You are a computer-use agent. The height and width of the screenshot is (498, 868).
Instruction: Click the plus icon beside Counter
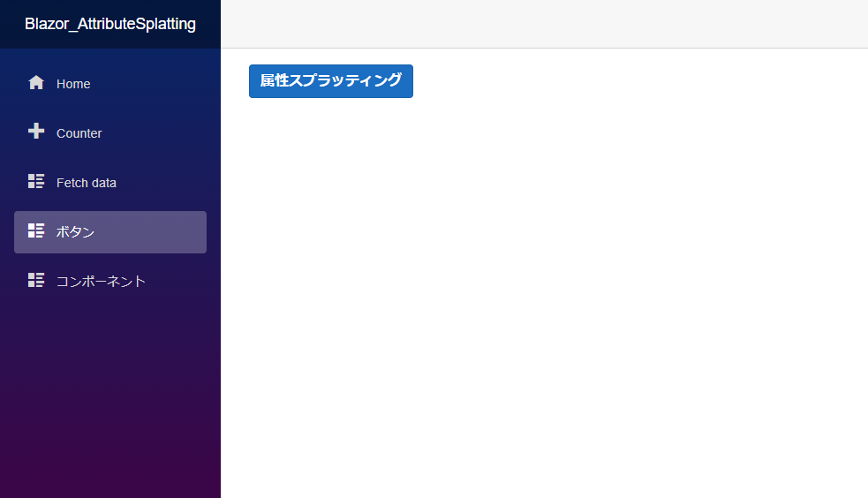[x=36, y=132]
